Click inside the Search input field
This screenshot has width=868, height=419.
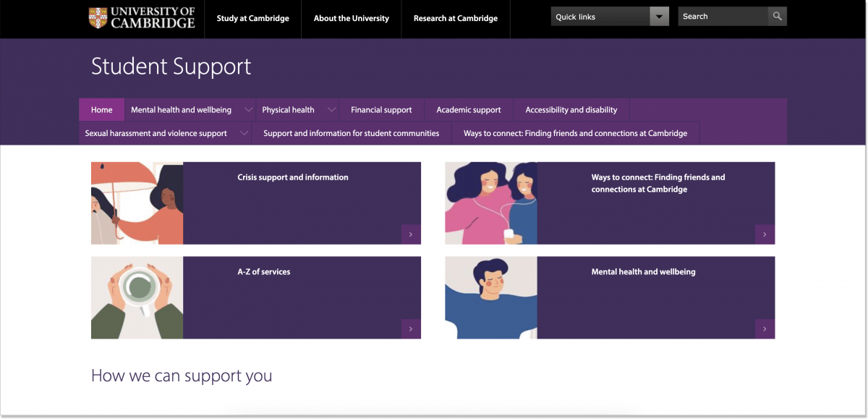click(x=723, y=15)
